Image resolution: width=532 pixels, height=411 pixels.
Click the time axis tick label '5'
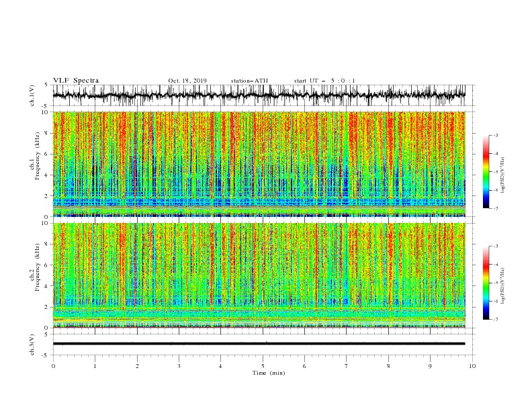tap(263, 366)
